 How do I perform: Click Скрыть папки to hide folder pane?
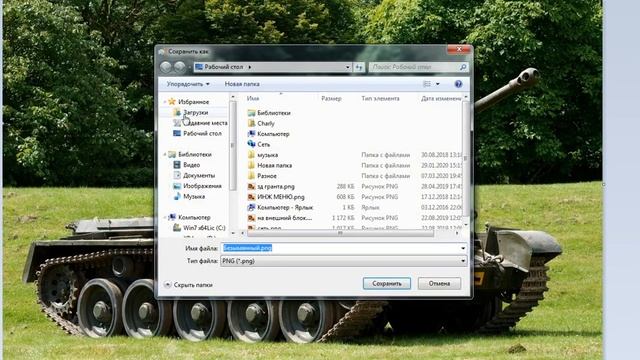point(189,285)
